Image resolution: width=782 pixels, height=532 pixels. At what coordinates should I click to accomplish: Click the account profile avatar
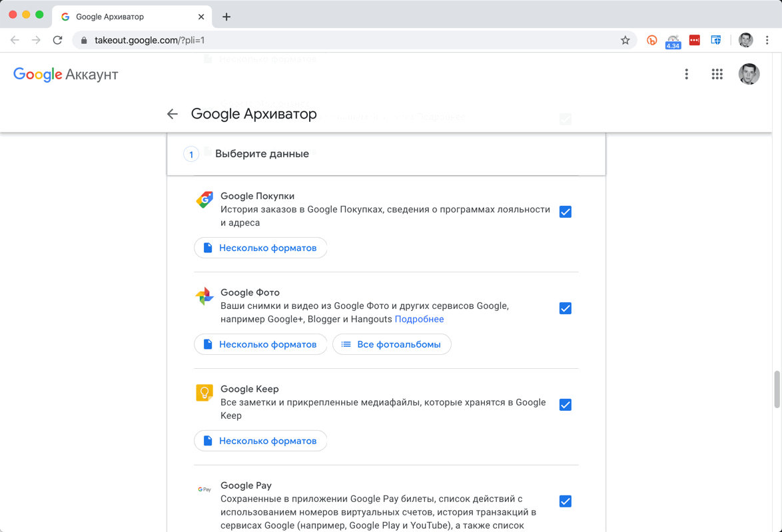pyautogui.click(x=749, y=74)
